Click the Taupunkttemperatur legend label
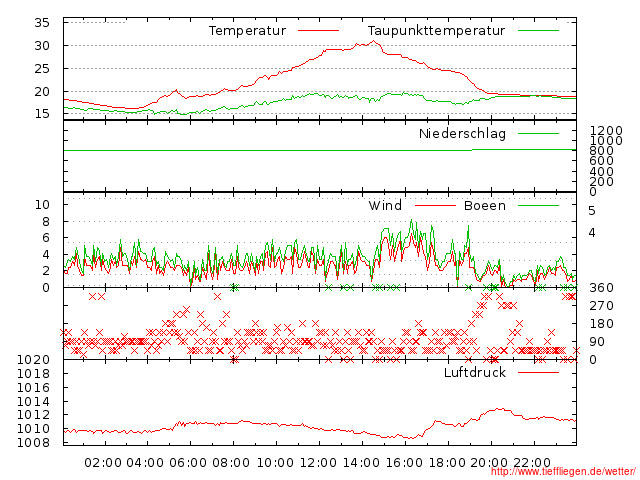The height and width of the screenshot is (480, 640). (x=436, y=31)
